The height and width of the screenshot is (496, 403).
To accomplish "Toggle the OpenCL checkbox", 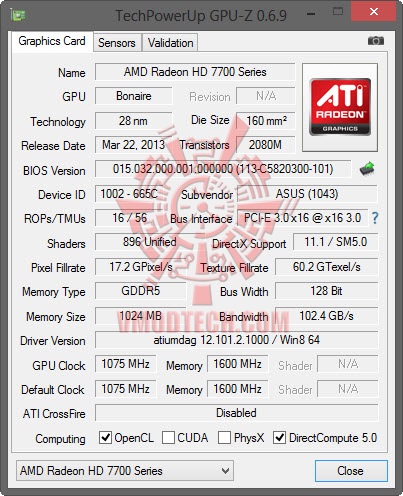I will tap(105, 438).
